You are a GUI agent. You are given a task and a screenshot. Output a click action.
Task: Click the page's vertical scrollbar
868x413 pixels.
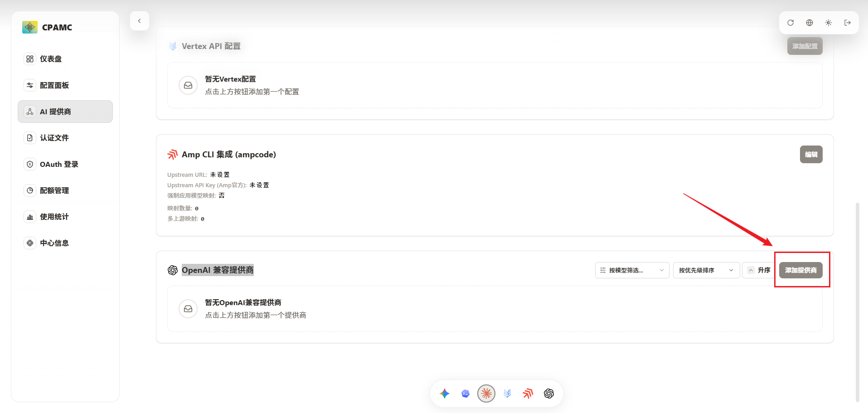click(x=857, y=299)
